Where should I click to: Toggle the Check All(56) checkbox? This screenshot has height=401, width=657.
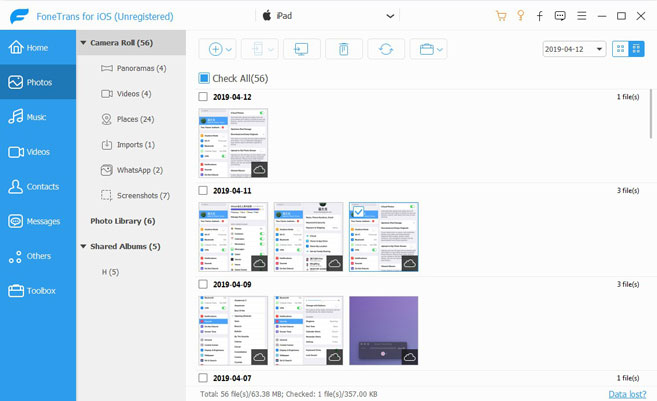(x=204, y=78)
